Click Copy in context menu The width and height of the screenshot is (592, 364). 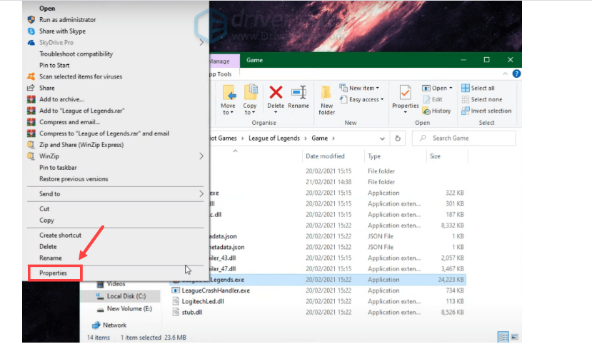point(47,221)
